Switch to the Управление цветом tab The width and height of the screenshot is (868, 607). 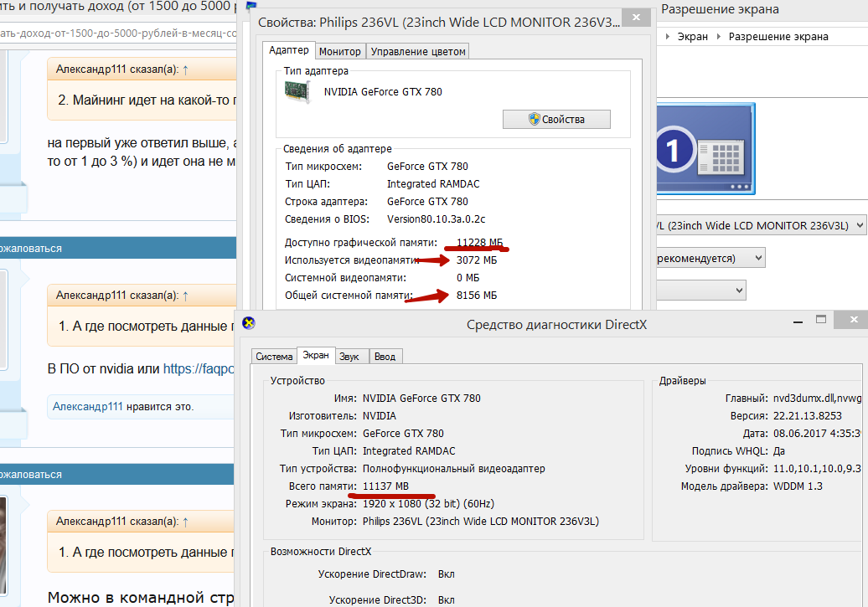(418, 51)
